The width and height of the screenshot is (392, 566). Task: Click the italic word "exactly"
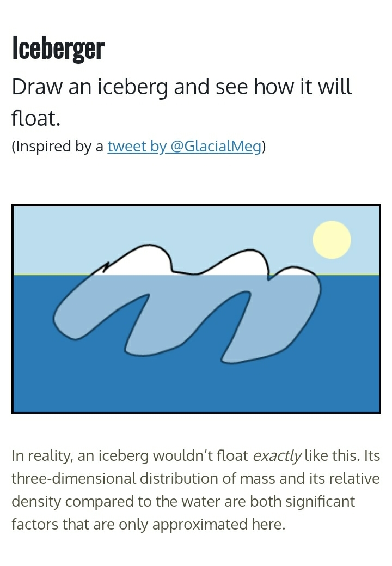click(x=277, y=455)
